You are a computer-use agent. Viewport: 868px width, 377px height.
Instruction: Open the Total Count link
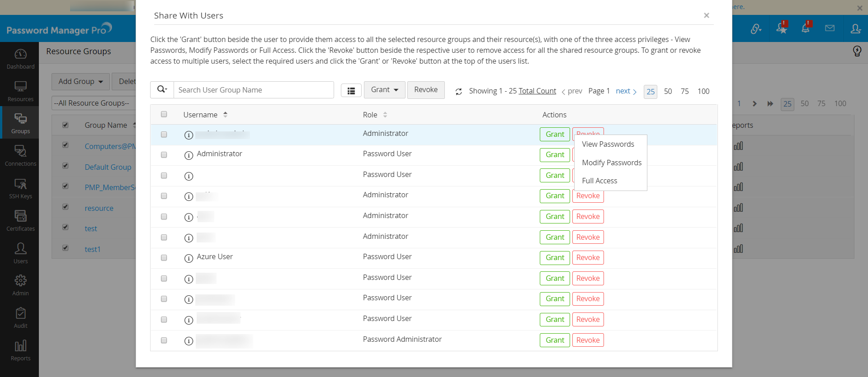pos(537,91)
